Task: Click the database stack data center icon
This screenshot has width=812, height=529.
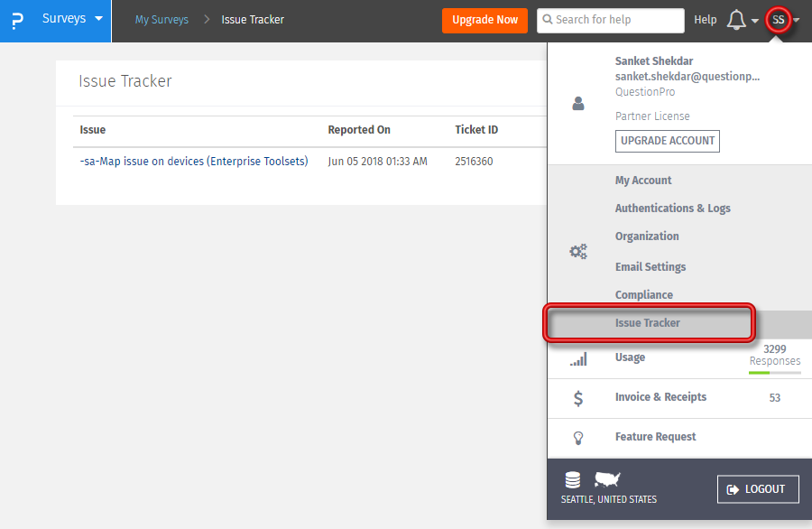Action: (573, 480)
